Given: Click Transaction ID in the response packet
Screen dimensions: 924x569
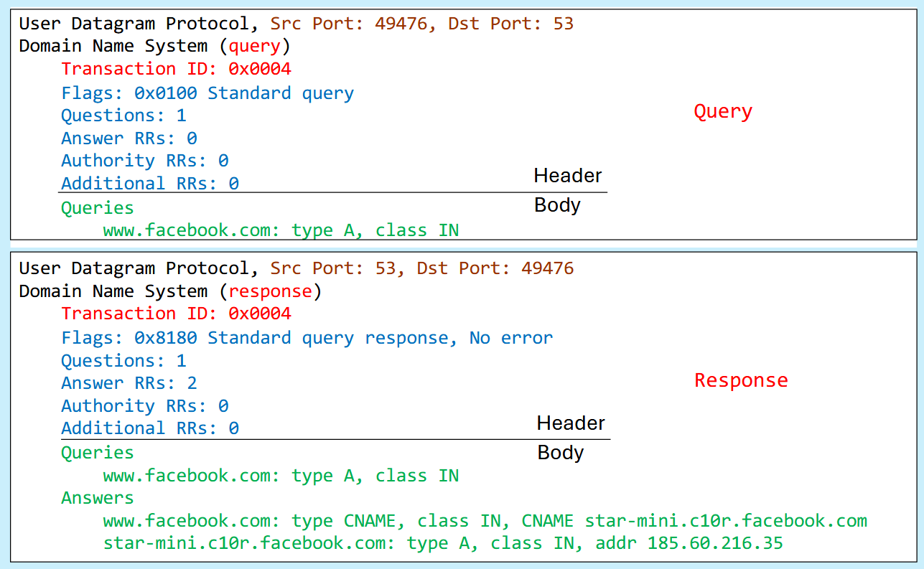Looking at the screenshot, I should (x=176, y=314).
